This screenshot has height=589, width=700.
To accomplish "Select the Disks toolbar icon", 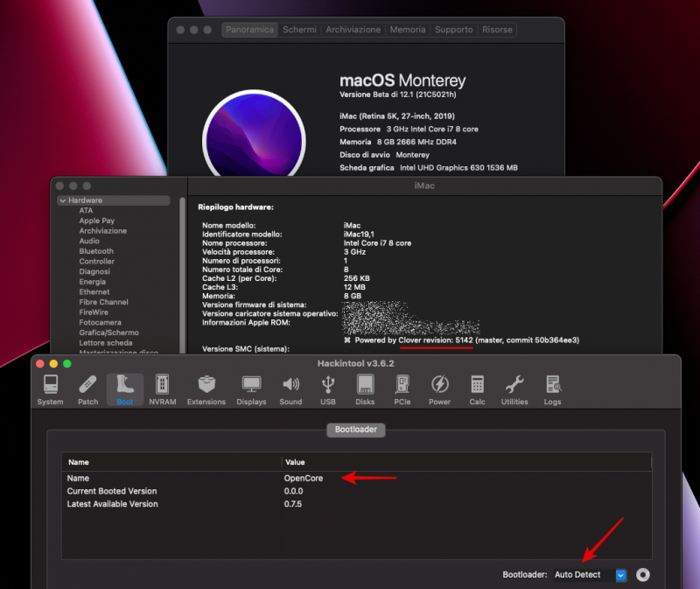I will [x=365, y=389].
